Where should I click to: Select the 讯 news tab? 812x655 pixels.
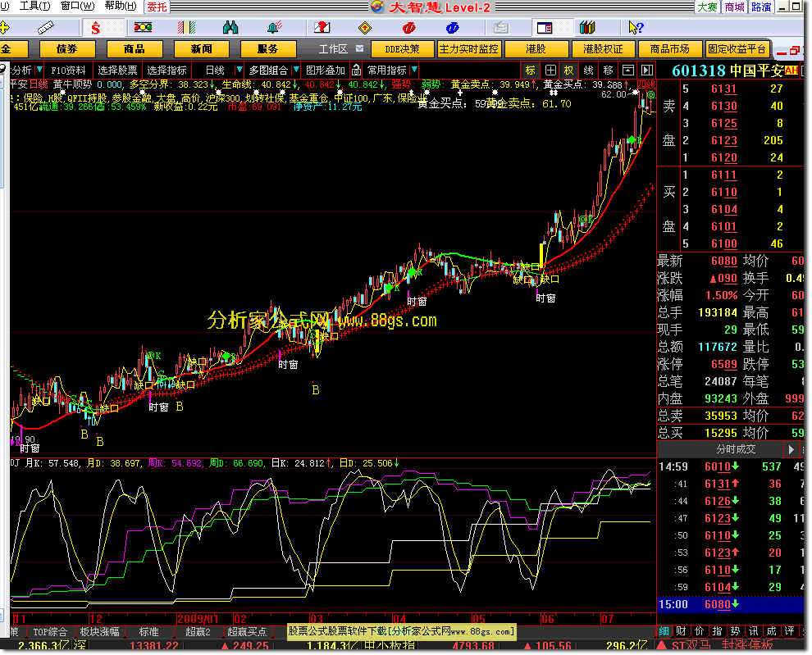pos(754,630)
